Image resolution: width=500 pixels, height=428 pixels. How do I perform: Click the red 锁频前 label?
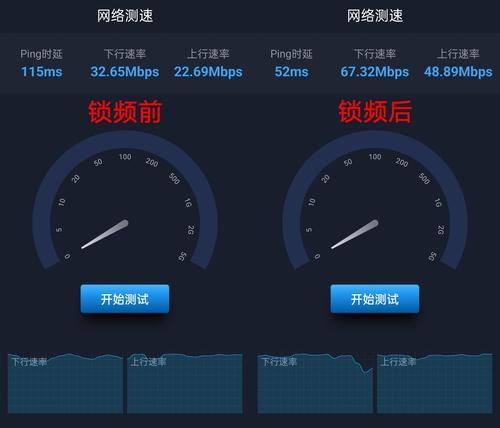125,112
